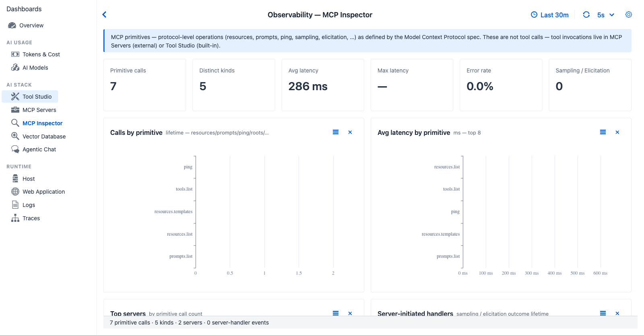Click the AI Models cubes icon
The height and width of the screenshot is (335, 644).
click(15, 68)
